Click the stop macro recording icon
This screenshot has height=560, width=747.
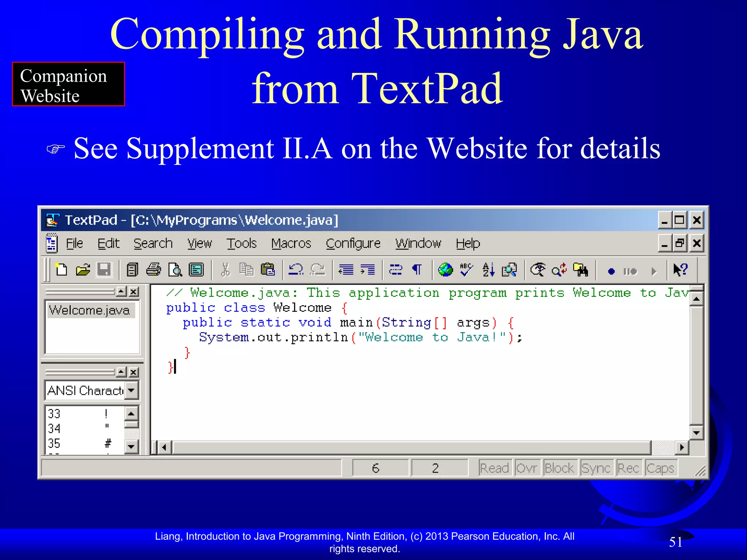pos(630,271)
